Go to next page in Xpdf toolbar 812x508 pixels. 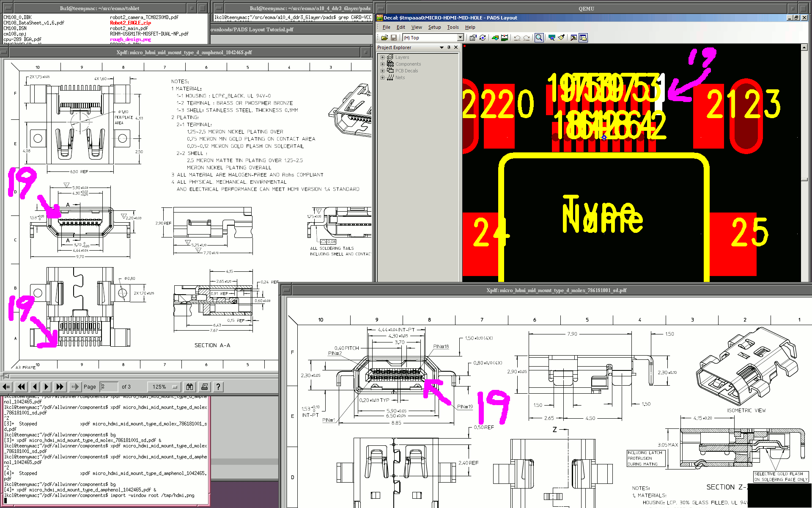[47, 387]
